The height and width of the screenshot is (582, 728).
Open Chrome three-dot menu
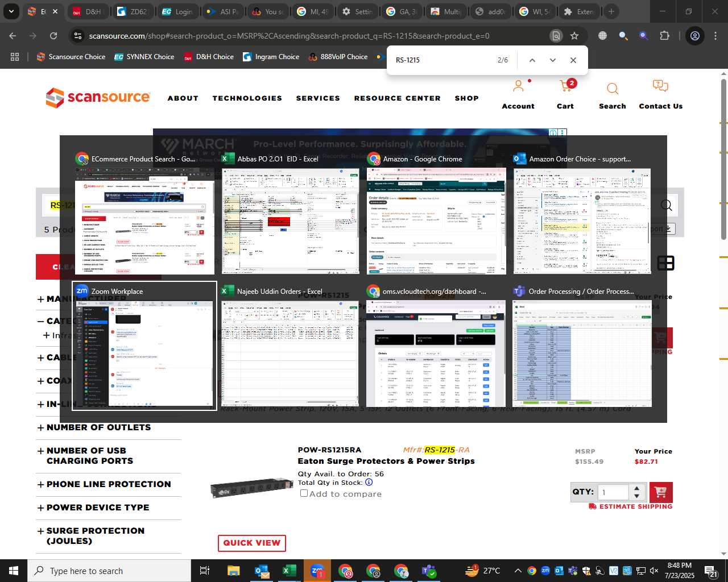715,36
